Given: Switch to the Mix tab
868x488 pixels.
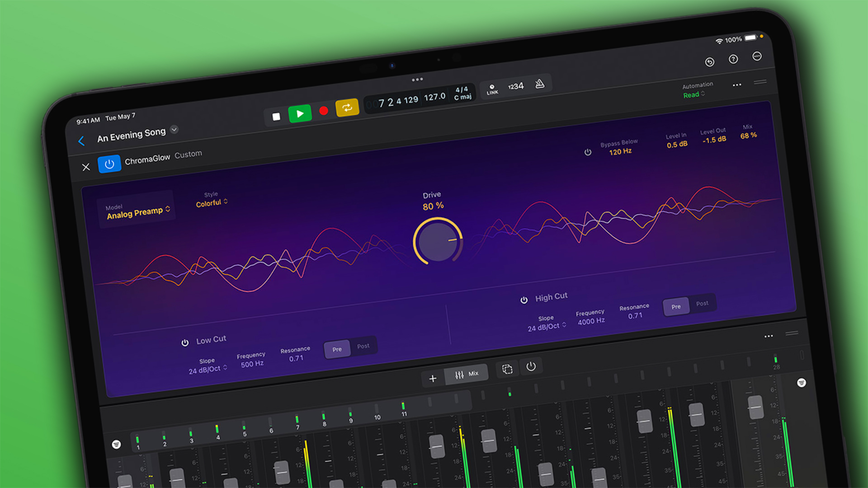Looking at the screenshot, I should coord(467,375).
